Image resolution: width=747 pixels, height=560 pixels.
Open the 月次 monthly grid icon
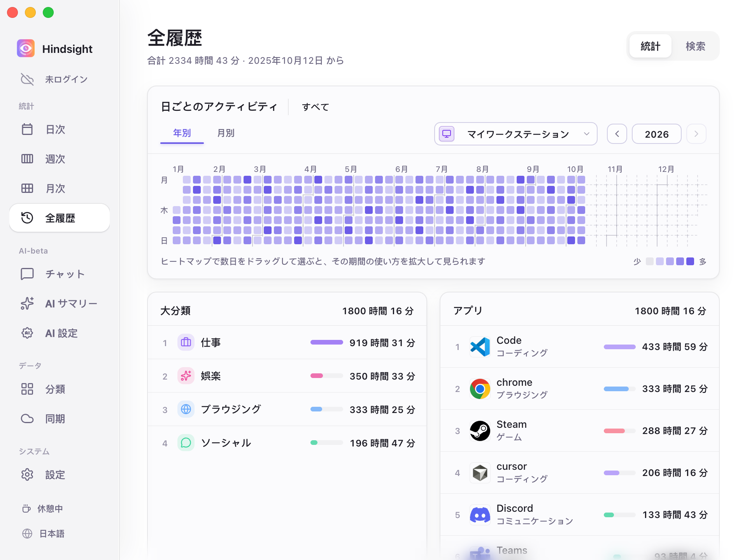pyautogui.click(x=27, y=188)
